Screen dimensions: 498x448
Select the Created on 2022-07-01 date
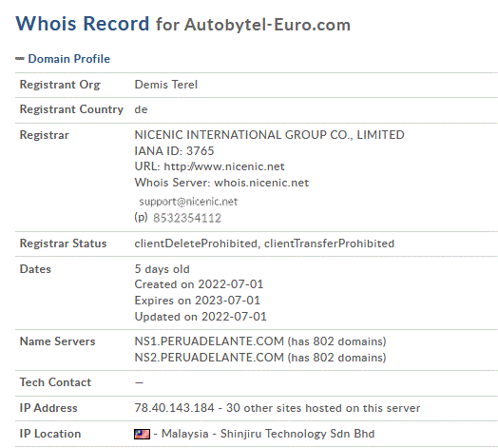click(x=199, y=284)
